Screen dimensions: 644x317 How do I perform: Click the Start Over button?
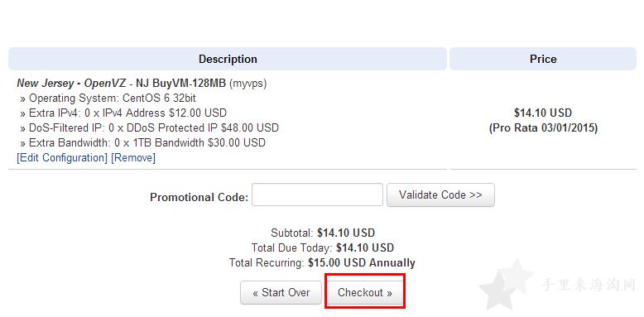(281, 292)
